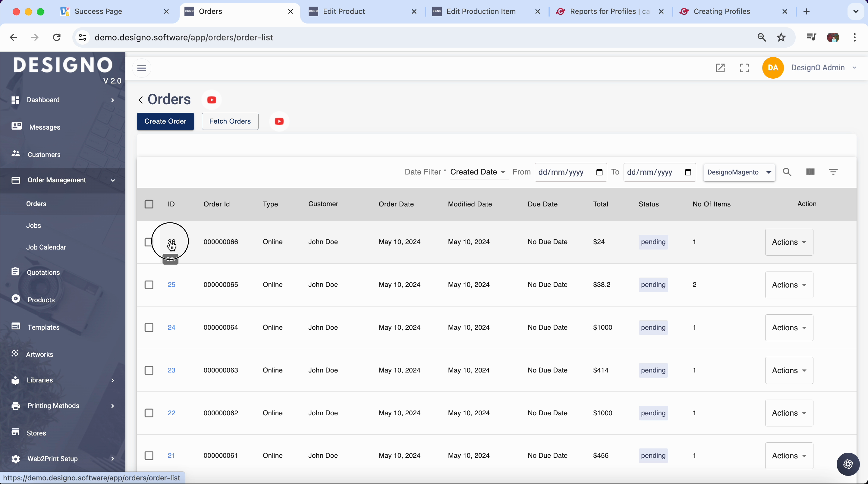Play the YouTube help video beside Orders title

pos(212,100)
